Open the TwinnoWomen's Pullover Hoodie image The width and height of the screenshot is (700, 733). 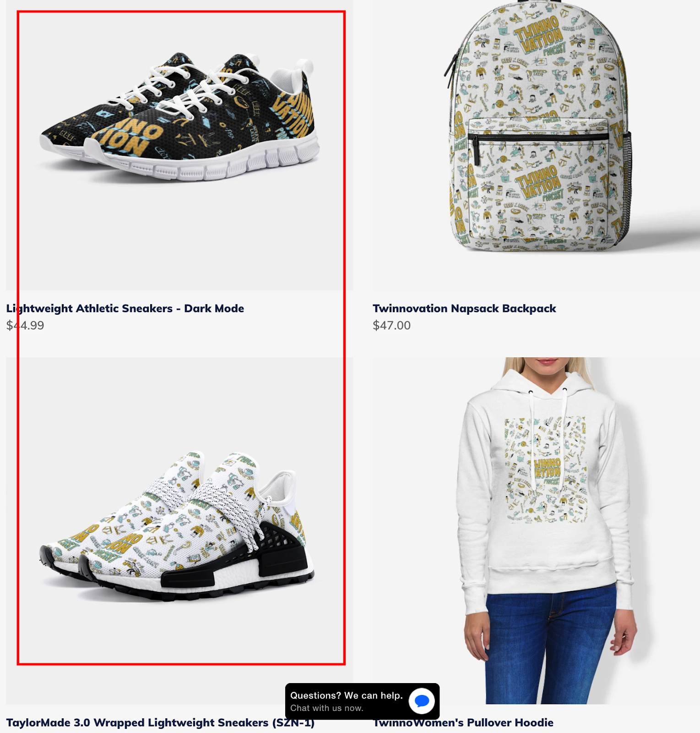tap(536, 531)
